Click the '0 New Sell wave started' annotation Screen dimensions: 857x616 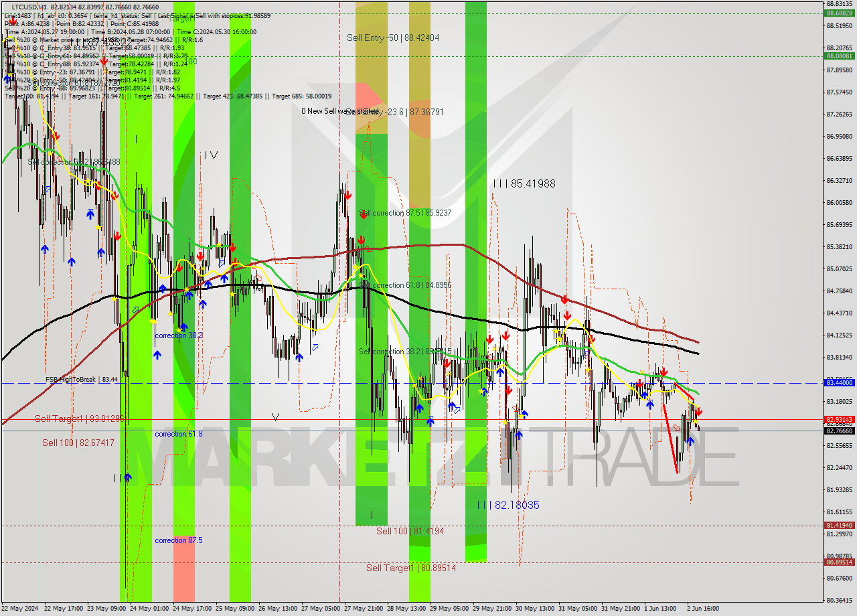[340, 111]
